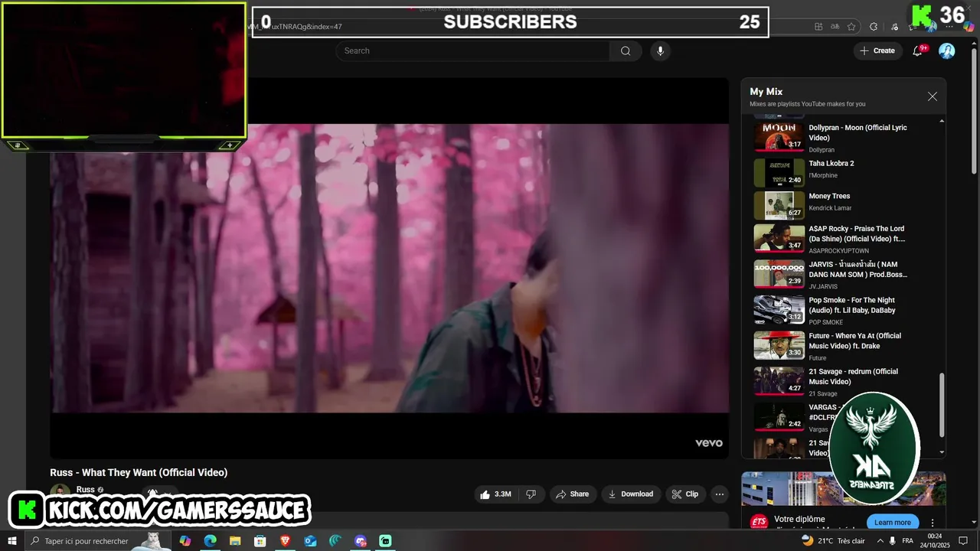Open the weather widget showing 21°C
The height and width of the screenshot is (551, 980).
[x=833, y=541]
